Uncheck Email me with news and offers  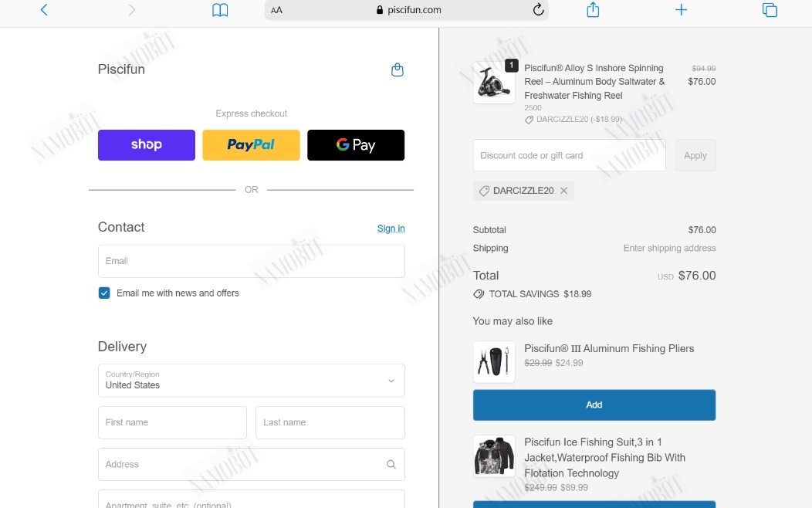tap(104, 293)
